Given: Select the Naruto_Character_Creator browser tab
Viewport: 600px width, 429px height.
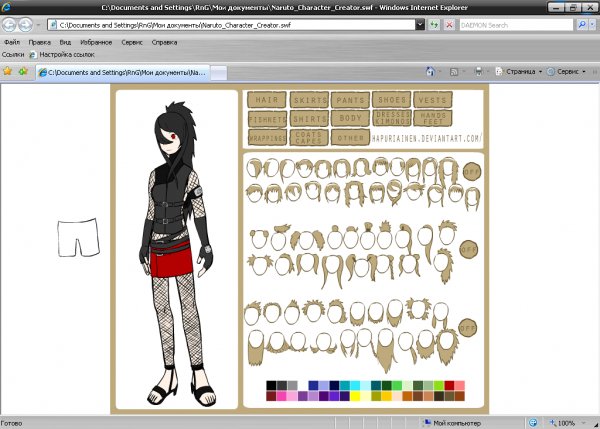Looking at the screenshot, I should (122, 72).
